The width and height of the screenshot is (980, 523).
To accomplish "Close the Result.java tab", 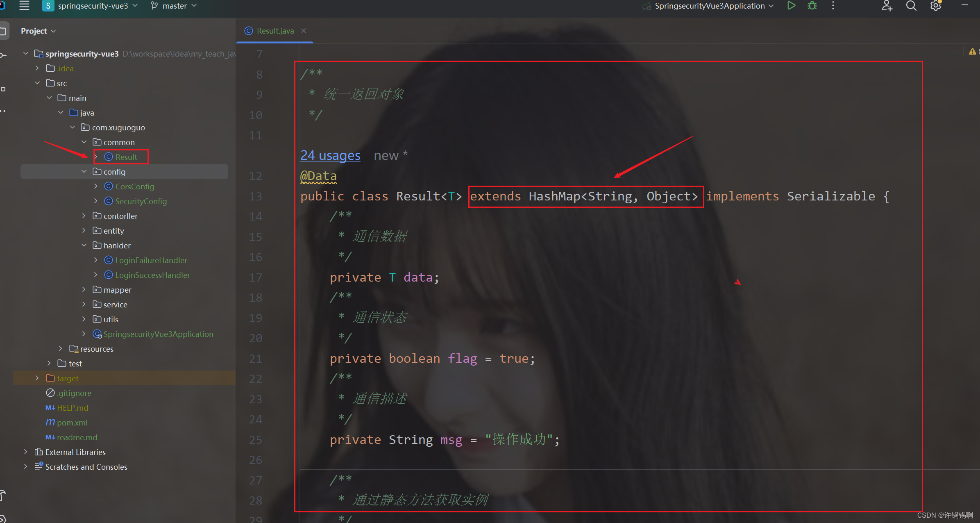I will (304, 31).
